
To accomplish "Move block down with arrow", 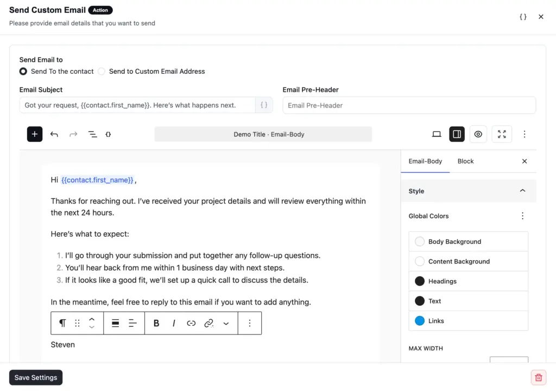I will point(92,327).
